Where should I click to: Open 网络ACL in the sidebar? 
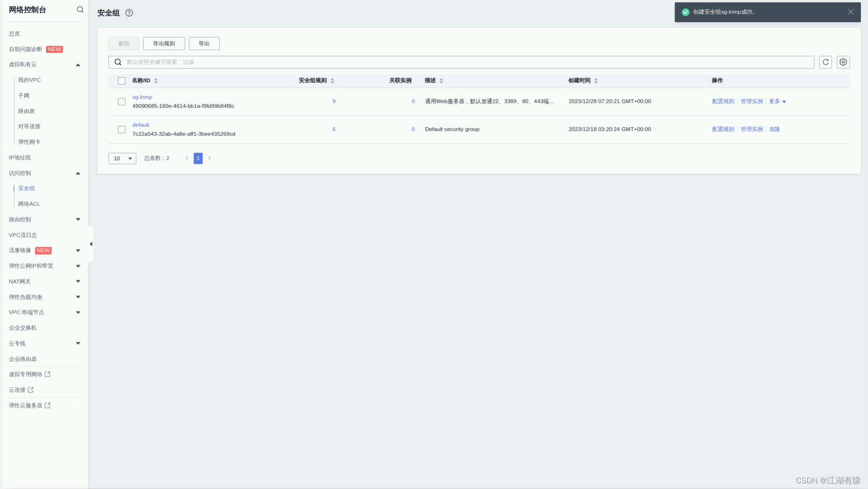29,204
